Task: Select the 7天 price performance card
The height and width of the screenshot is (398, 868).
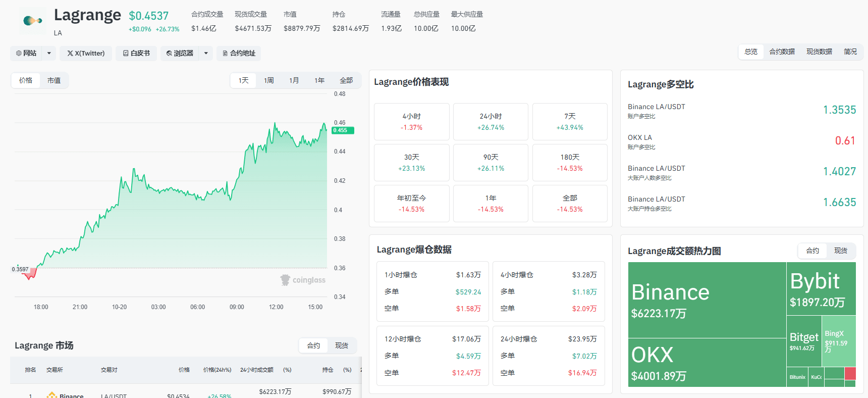Action: (x=570, y=122)
